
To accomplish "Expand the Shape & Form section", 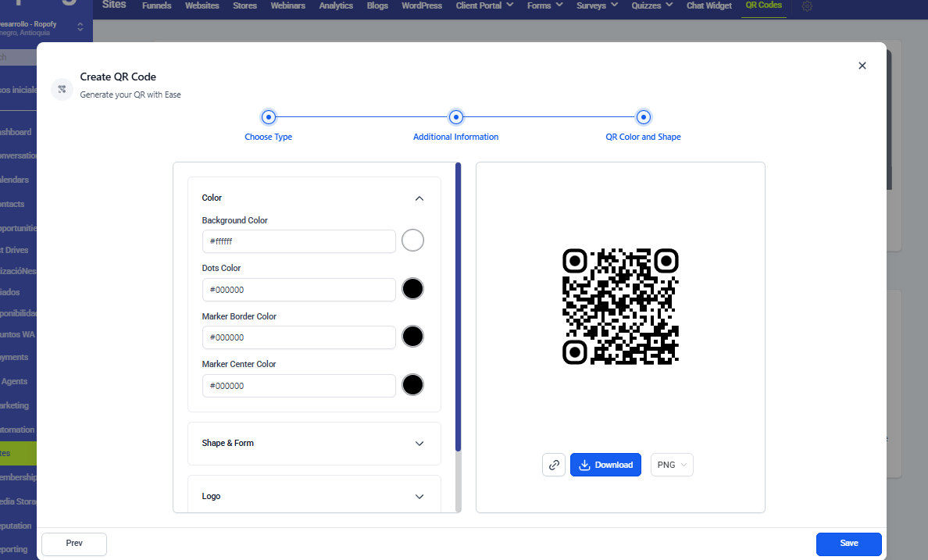I will click(419, 444).
